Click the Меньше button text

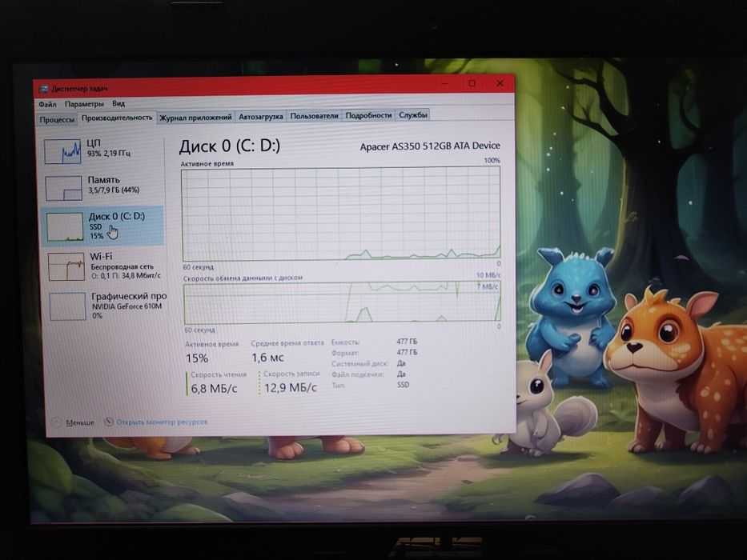pos(80,422)
